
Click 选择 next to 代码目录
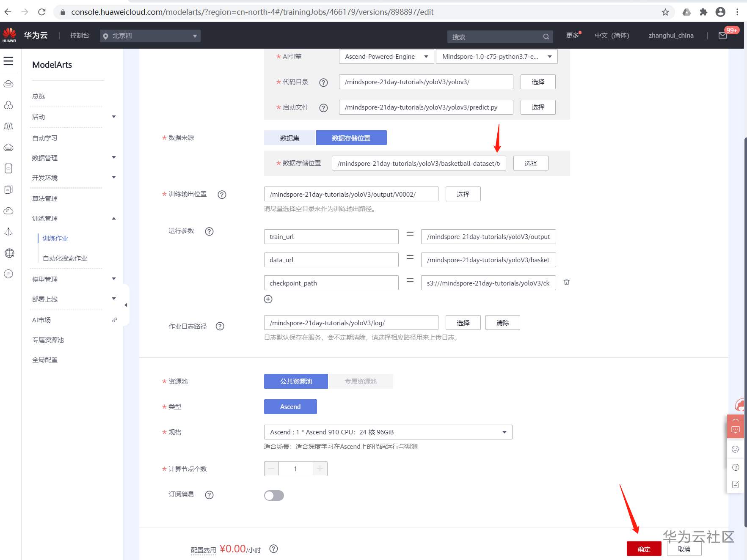coord(538,82)
